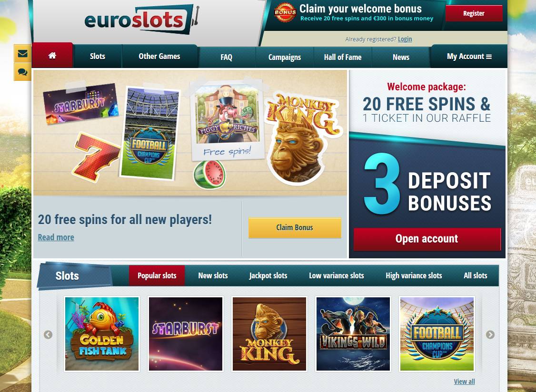536x392 pixels.
Task: Switch to the New slots tab
Action: pyautogui.click(x=213, y=275)
